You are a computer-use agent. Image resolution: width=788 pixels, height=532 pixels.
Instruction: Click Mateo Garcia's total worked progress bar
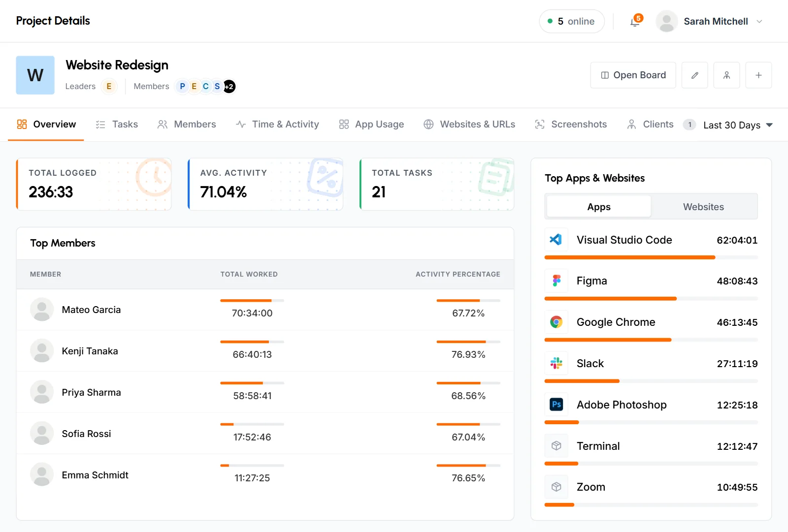[252, 300]
